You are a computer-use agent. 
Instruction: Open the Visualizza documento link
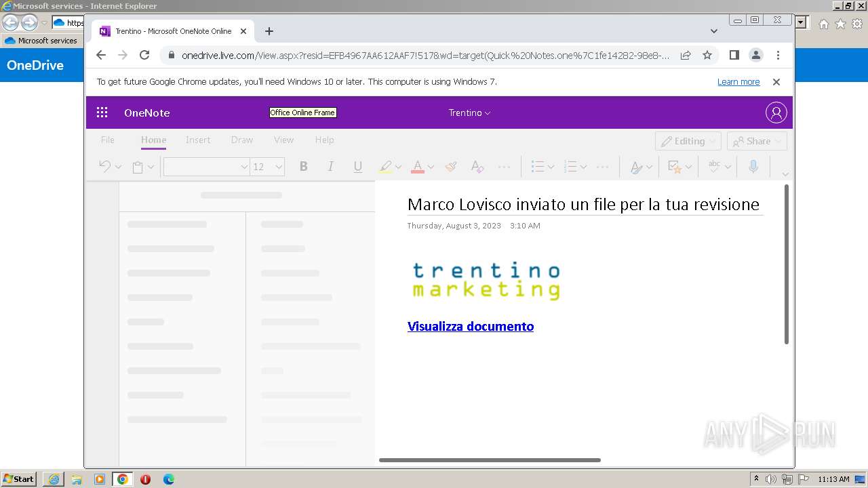pyautogui.click(x=471, y=326)
